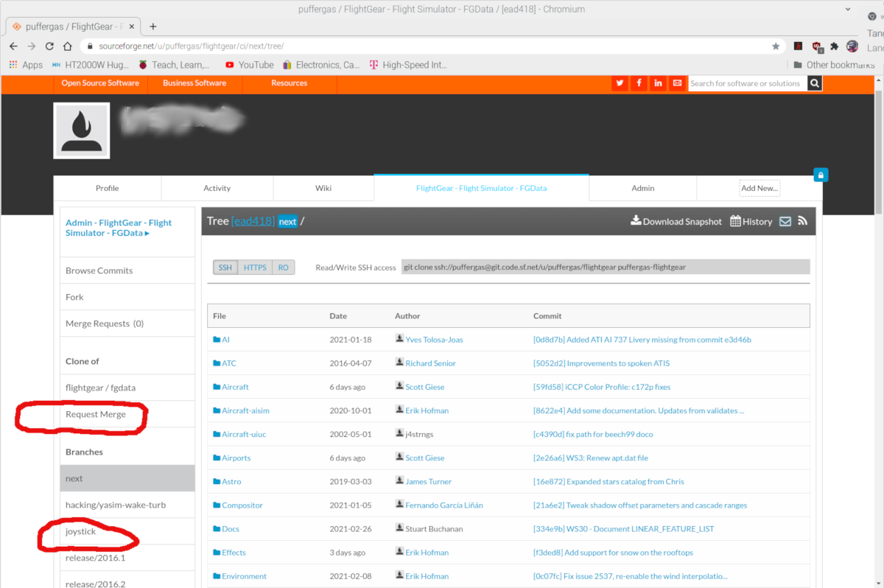Select RO read-only access mode
Image resolution: width=884 pixels, height=588 pixels.
coord(284,267)
